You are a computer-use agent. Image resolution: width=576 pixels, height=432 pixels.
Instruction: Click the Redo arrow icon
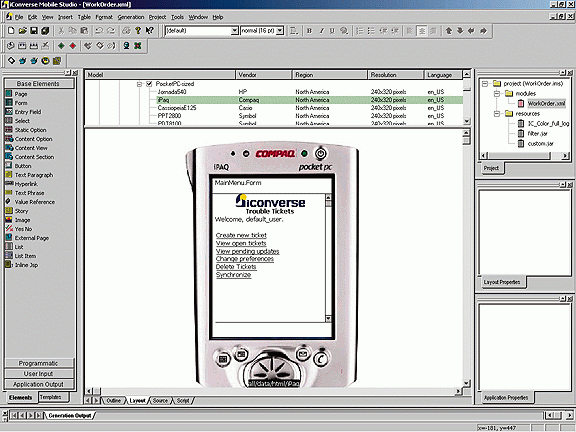pyautogui.click(x=110, y=30)
